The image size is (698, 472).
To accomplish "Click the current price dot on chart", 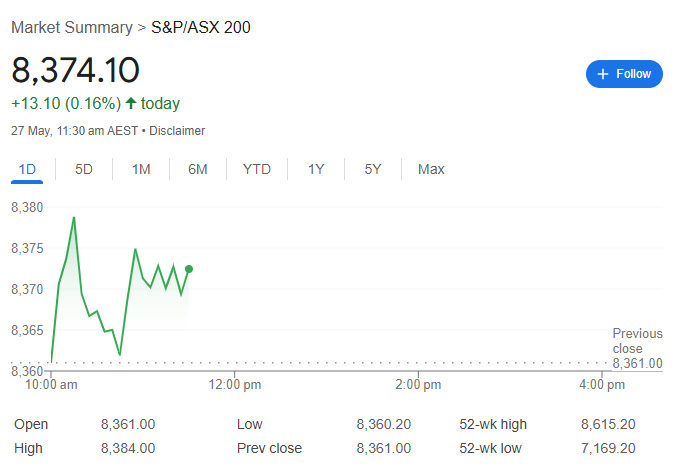I will click(189, 269).
